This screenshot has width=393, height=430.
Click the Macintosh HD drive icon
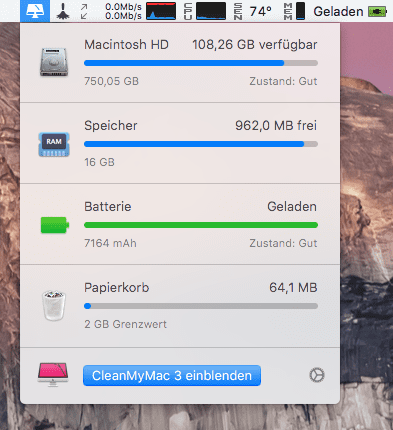(x=54, y=62)
